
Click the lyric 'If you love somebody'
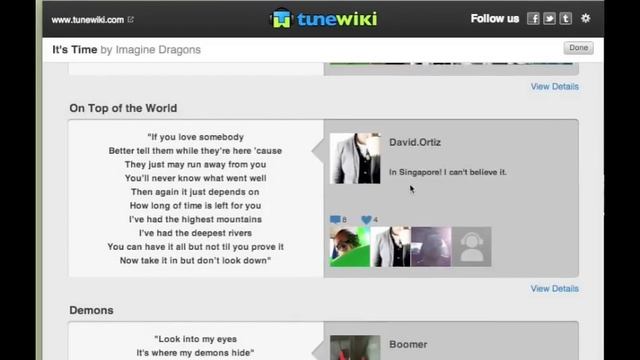click(196, 137)
